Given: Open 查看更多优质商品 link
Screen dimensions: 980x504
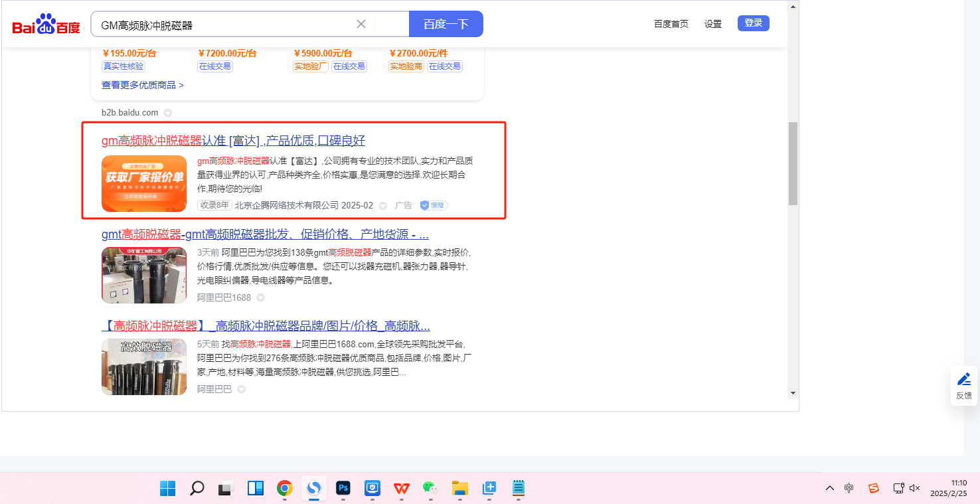Looking at the screenshot, I should (x=143, y=85).
